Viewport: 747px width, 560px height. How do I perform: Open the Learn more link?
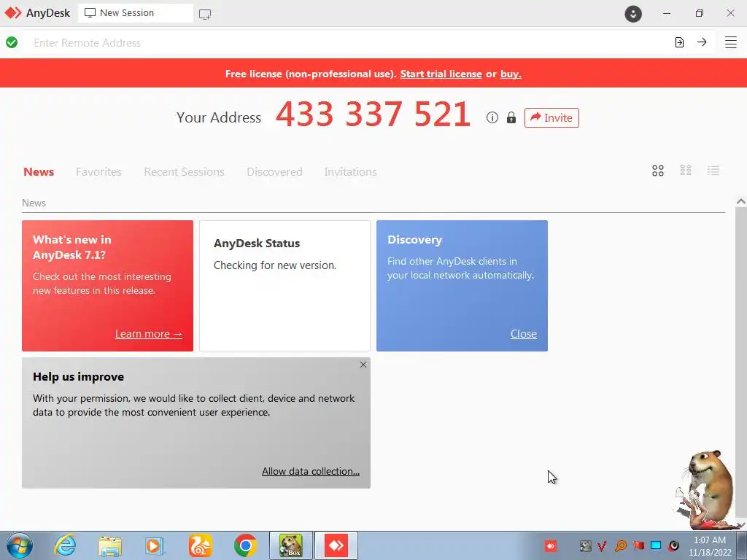149,334
